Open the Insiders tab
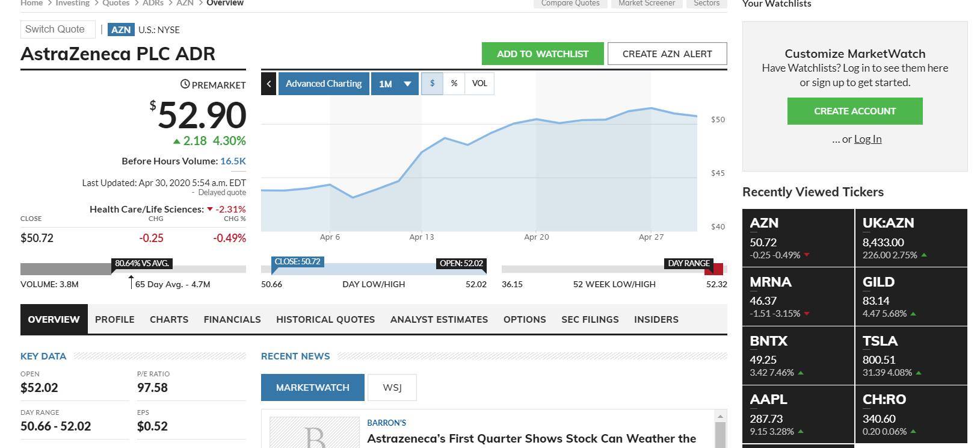980x448 pixels. tap(656, 319)
